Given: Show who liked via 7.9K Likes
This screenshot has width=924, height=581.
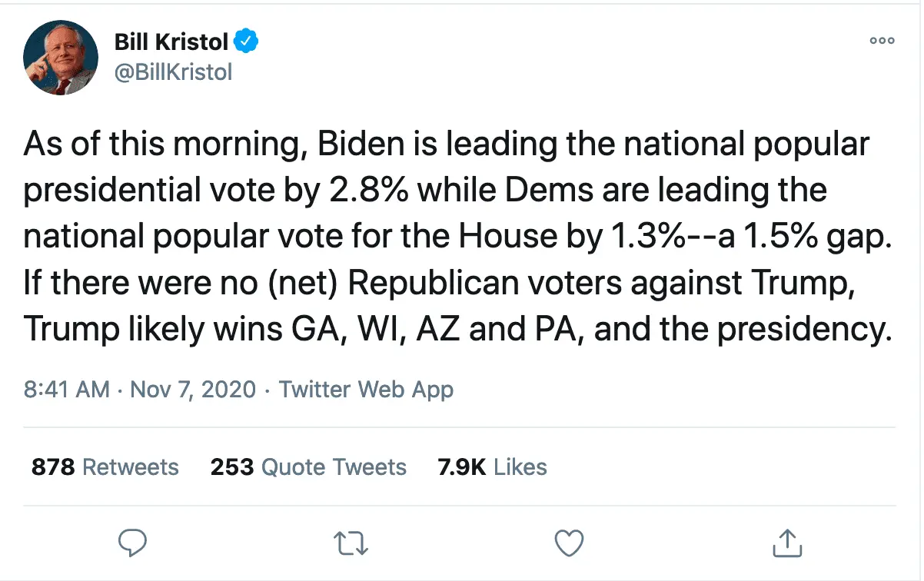Looking at the screenshot, I should pyautogui.click(x=492, y=467).
